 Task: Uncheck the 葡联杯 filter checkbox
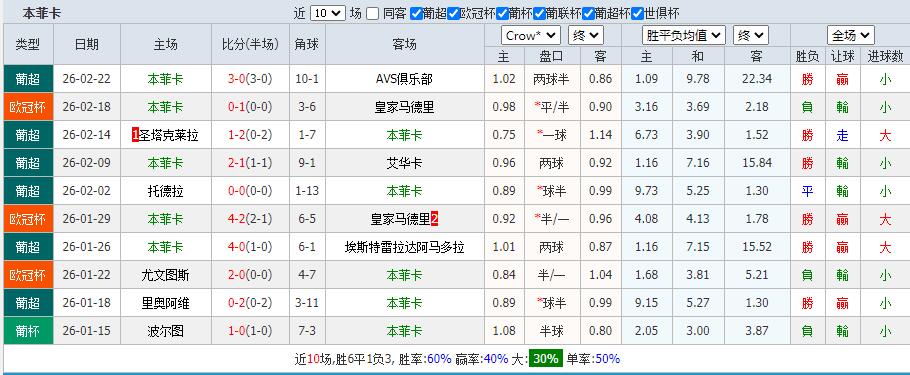pos(539,13)
